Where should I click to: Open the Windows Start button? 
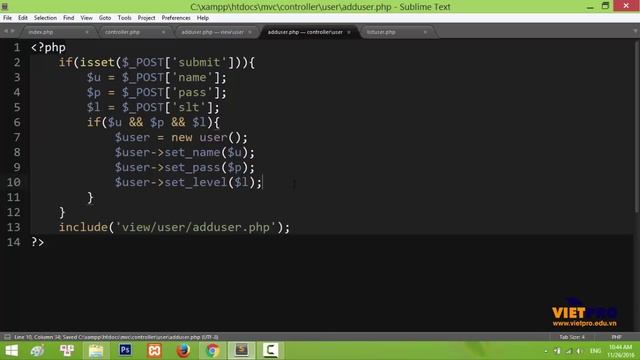click(11, 350)
